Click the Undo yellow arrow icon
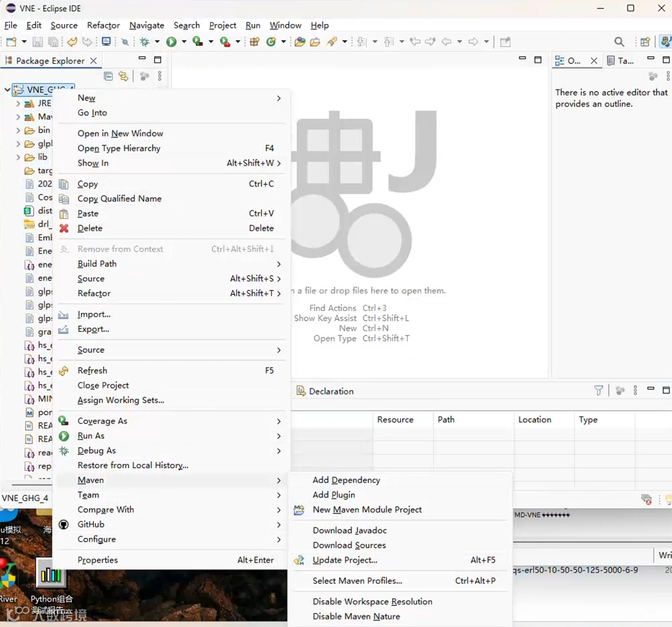The width and height of the screenshot is (672, 627). coord(72,42)
